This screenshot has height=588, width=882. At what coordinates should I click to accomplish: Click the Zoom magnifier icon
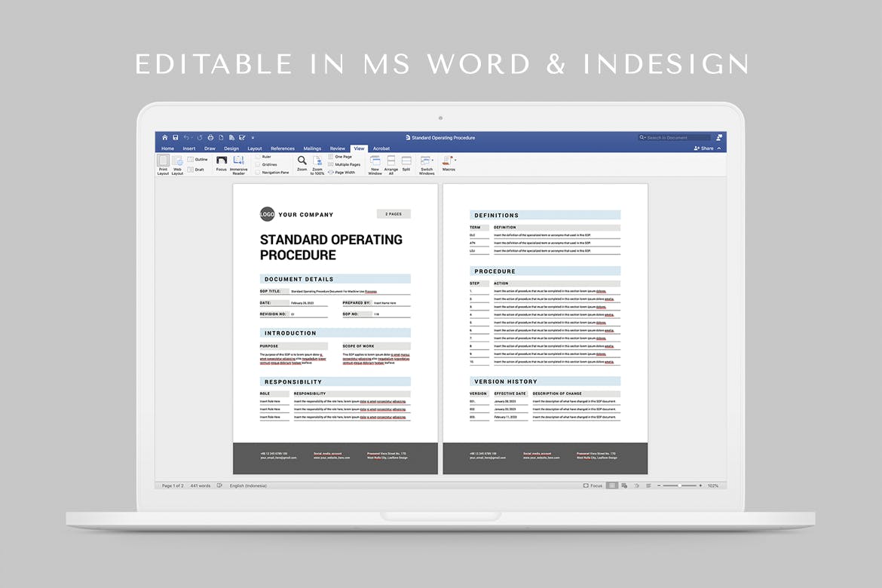(x=302, y=161)
